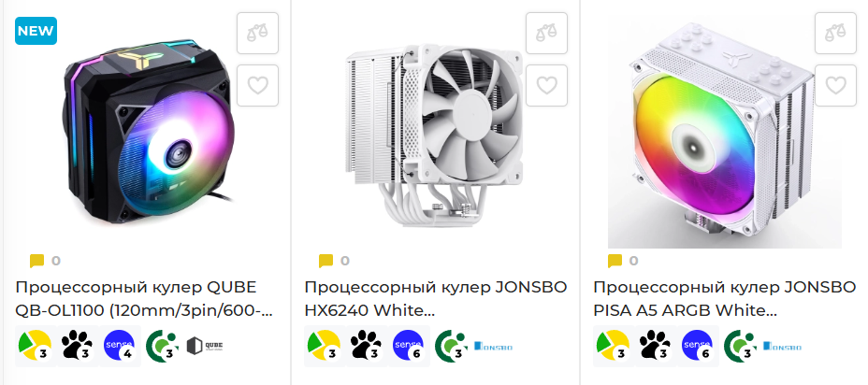The image size is (868, 385).
Task: Favorite the JONSBO HX6240 White cooler
Action: pos(546,85)
